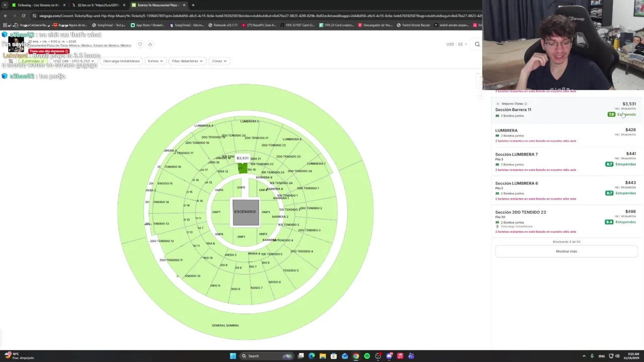
Task: Open the Sección LUMBRERA 6 listing
Action: pyautogui.click(x=567, y=191)
